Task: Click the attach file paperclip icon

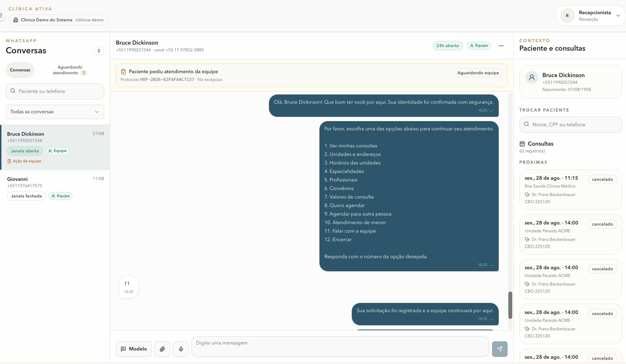Action: tap(162, 349)
